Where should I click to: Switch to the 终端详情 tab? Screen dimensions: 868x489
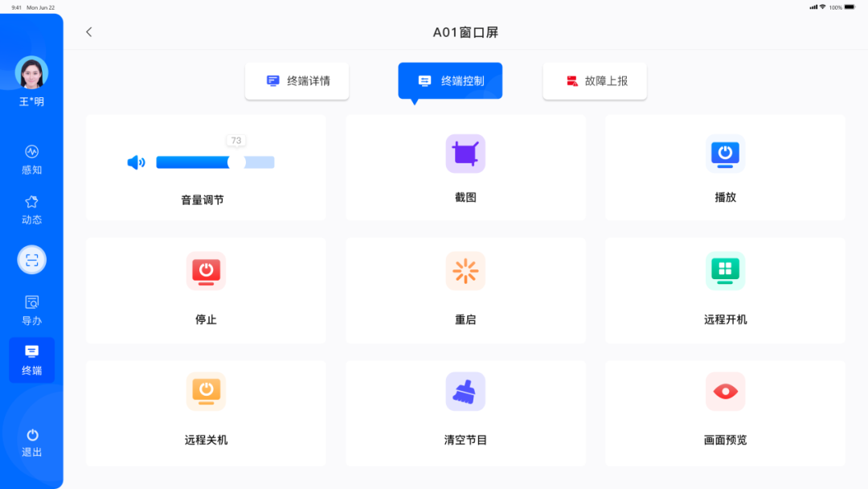click(x=297, y=81)
